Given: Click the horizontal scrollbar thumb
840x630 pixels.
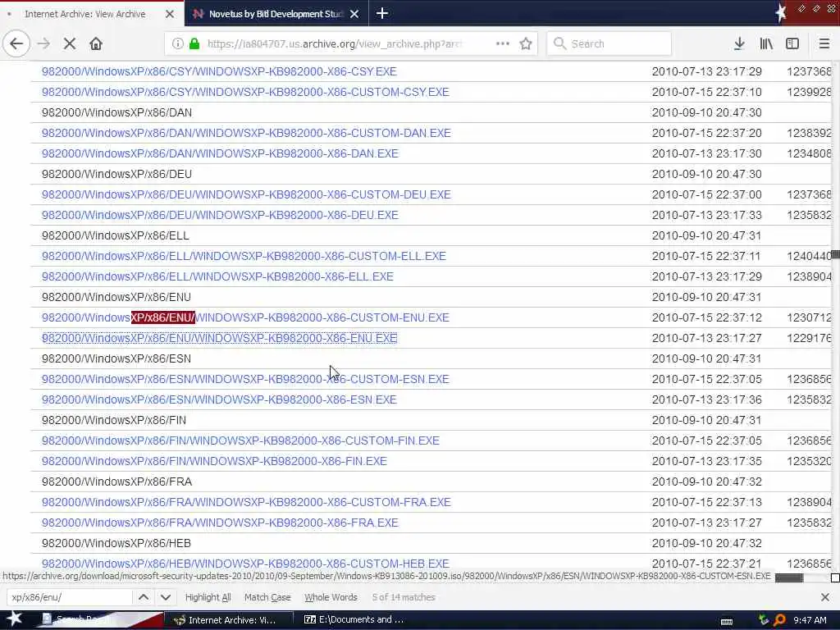Looking at the screenshot, I should [789, 577].
